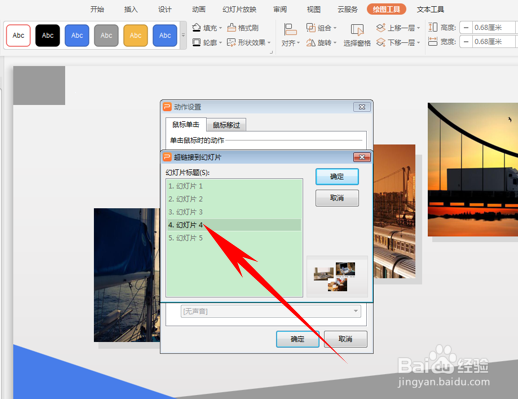Open the 插入 ribbon tab
519x400 pixels.
point(131,9)
